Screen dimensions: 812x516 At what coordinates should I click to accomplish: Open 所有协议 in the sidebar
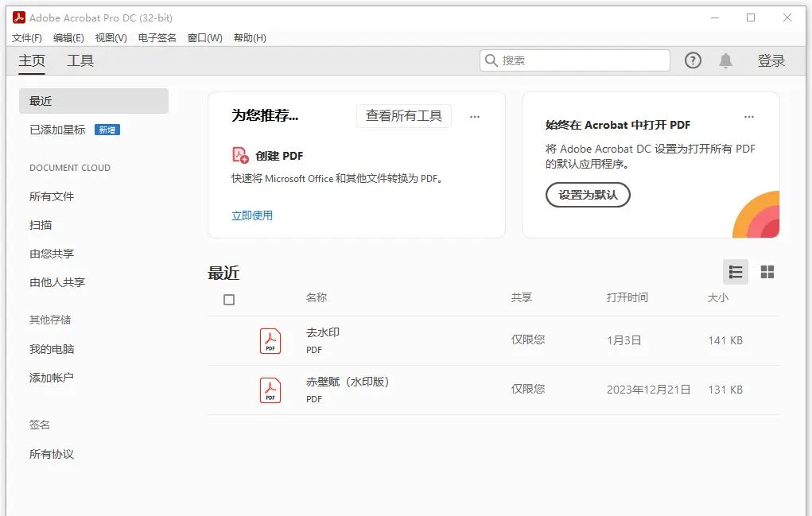pos(52,454)
